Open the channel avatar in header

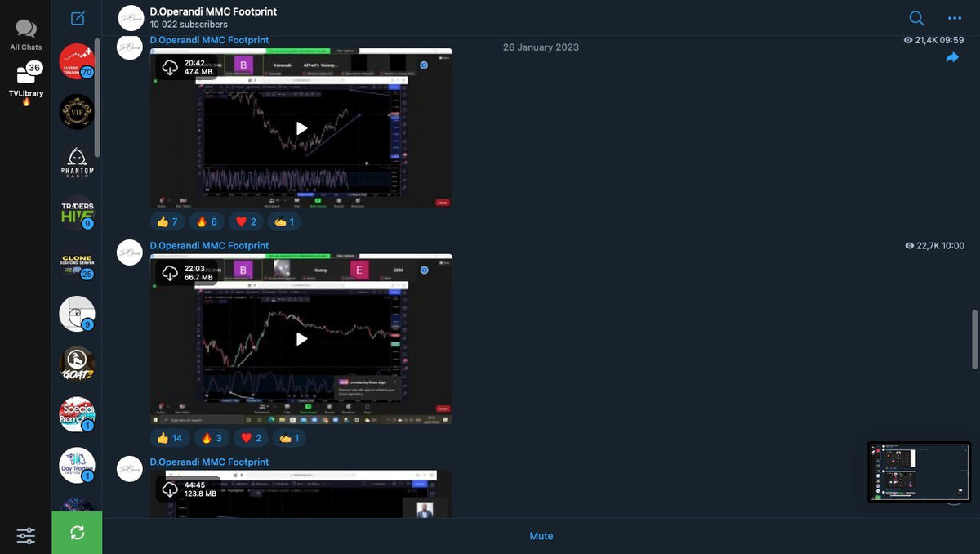click(x=131, y=18)
